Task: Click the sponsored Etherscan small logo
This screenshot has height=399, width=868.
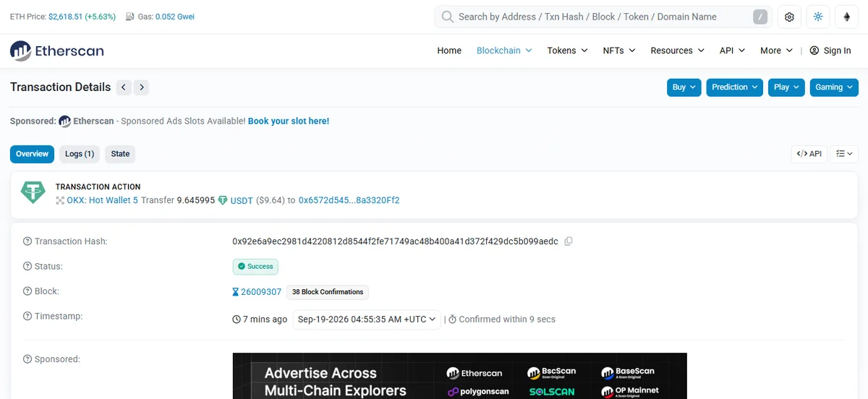Action: pos(64,121)
